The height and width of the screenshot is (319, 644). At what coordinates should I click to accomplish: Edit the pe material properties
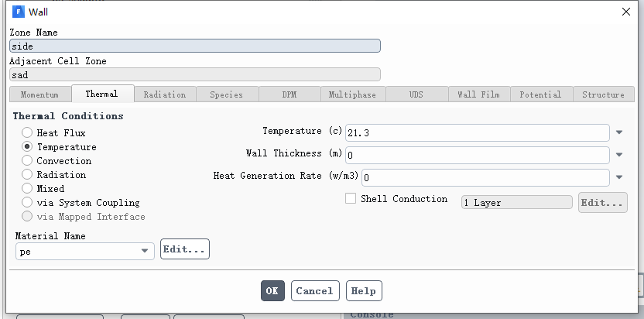(185, 249)
